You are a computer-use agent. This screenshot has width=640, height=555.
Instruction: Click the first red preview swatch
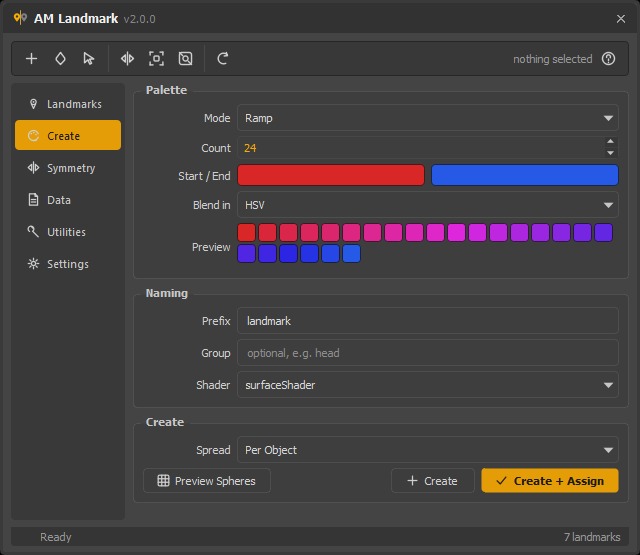(x=247, y=233)
